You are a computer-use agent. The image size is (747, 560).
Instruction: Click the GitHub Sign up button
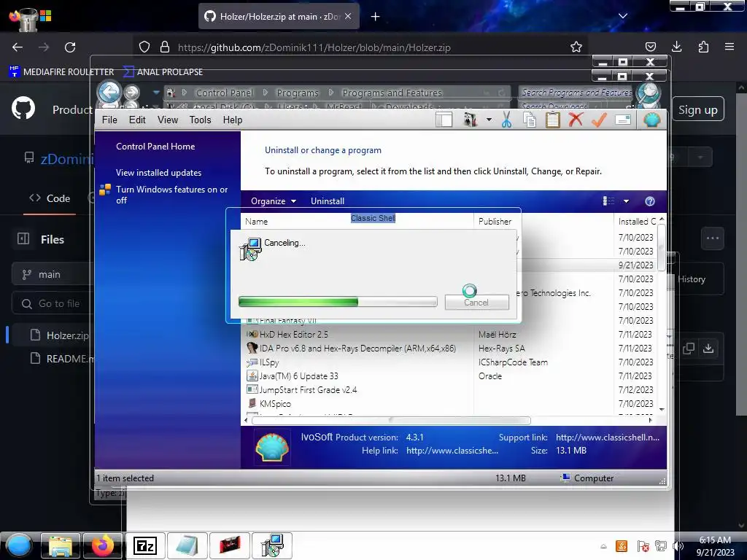[x=698, y=109]
